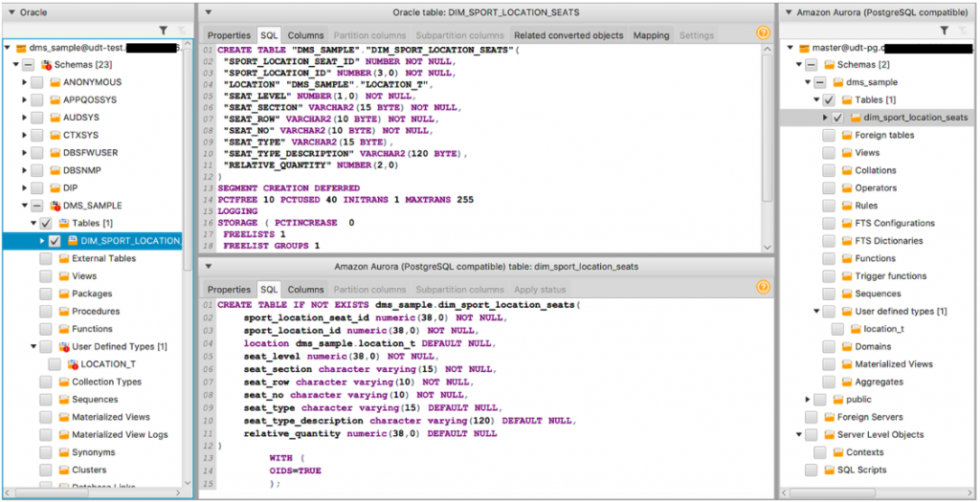Viewport: 980px width, 502px height.
Task: Click the Foreign tables folder icon
Action: 847,135
